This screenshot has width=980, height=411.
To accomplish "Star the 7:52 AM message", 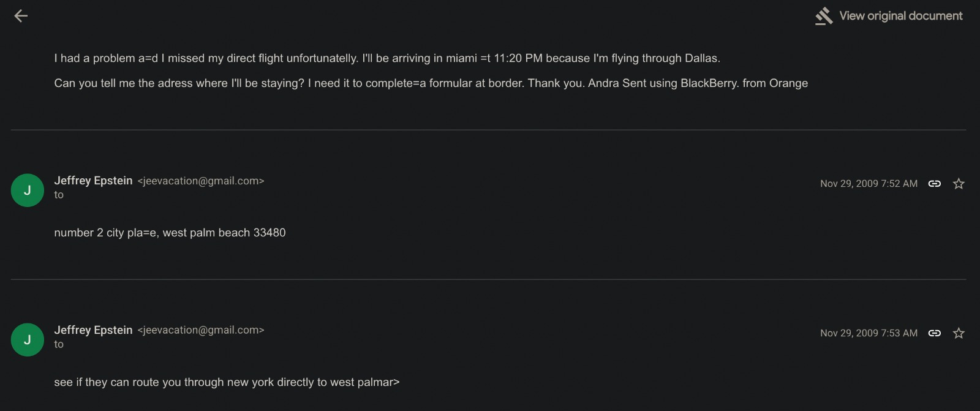I will coord(959,184).
